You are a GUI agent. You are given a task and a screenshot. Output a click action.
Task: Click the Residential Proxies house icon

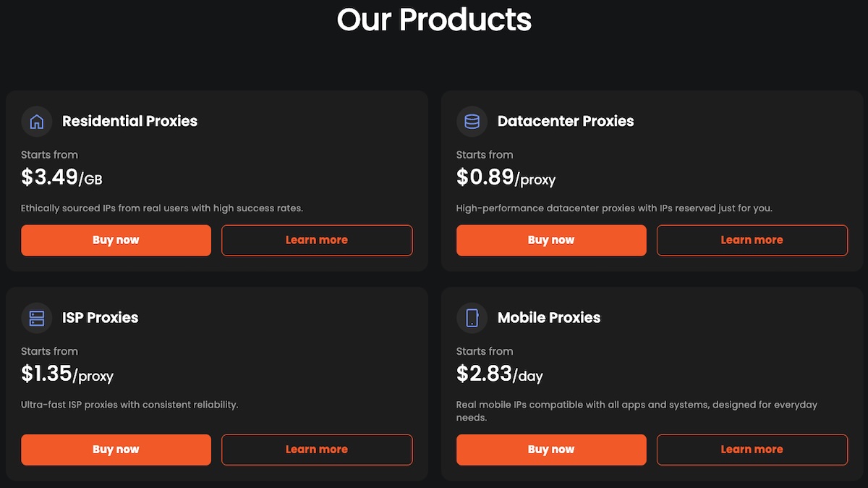point(37,122)
